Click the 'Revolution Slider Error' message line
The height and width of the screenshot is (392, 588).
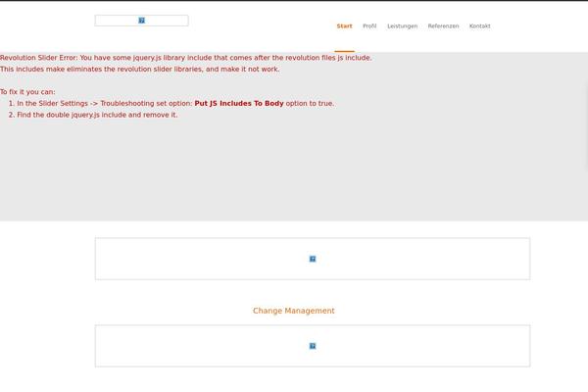186,58
